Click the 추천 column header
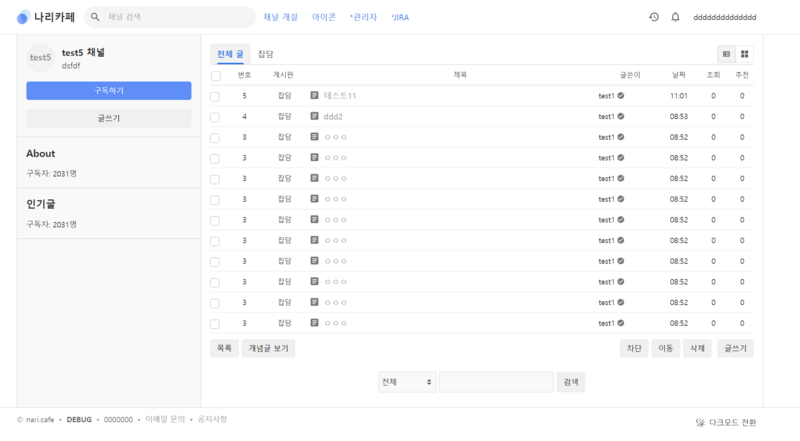 [742, 75]
